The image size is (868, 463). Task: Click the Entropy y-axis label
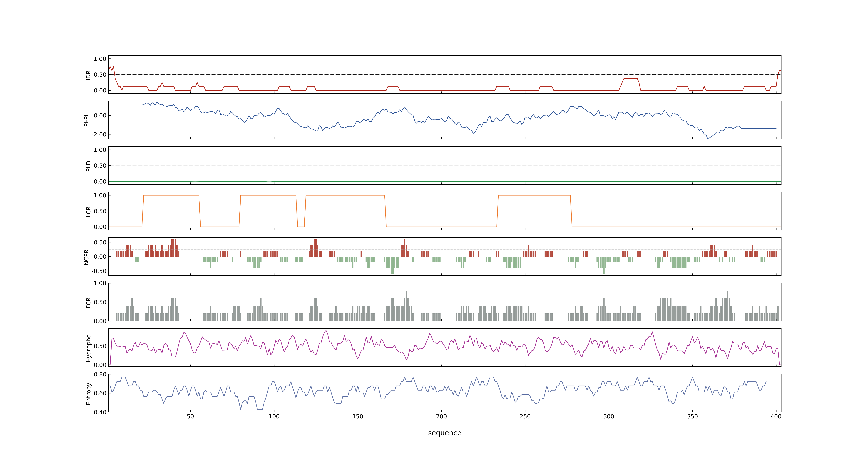[x=88, y=393]
